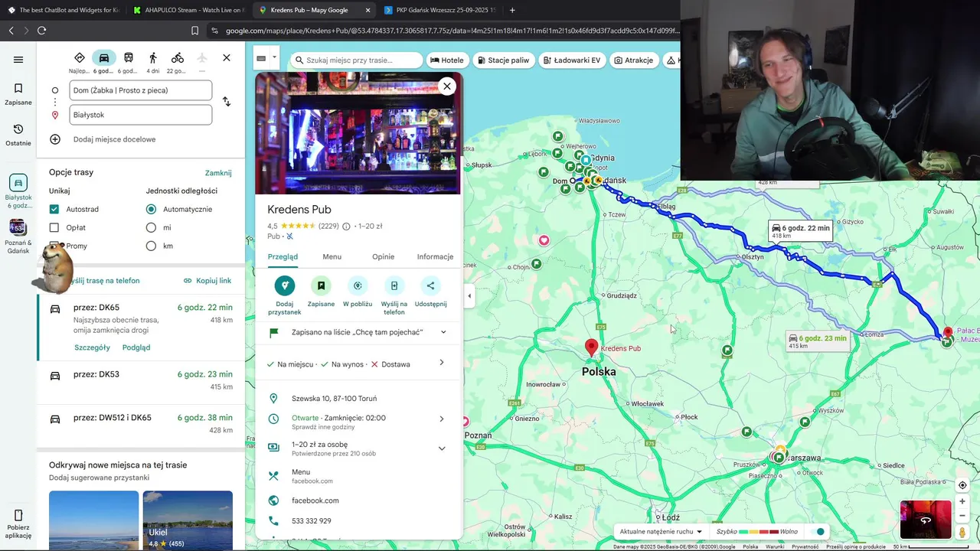Filter map by Hotele chip

(x=447, y=60)
